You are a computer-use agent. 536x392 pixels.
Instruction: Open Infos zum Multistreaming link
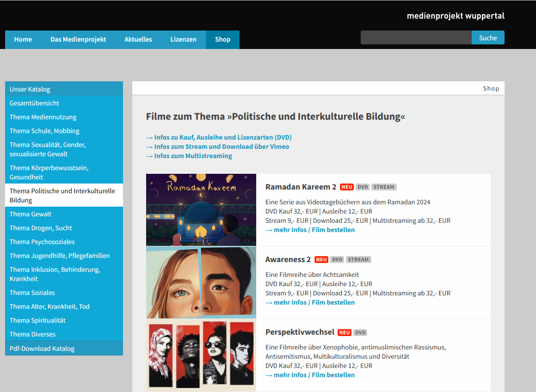coord(189,156)
